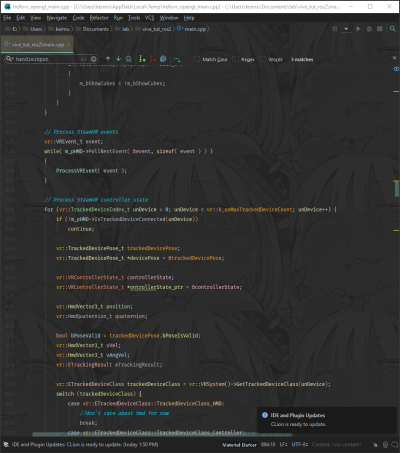
Task: Close the find bar
Action: 394,58
